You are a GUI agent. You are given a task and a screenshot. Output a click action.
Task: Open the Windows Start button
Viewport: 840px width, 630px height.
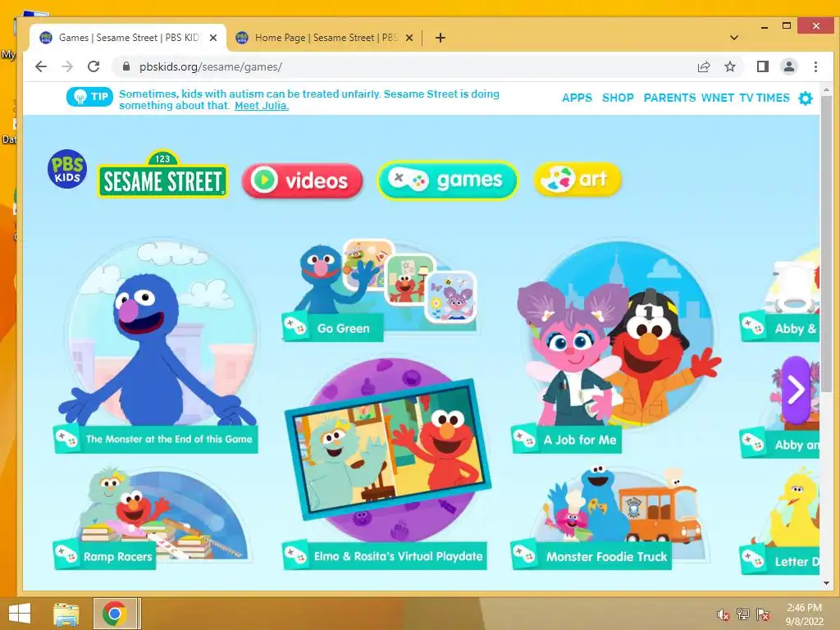click(20, 614)
